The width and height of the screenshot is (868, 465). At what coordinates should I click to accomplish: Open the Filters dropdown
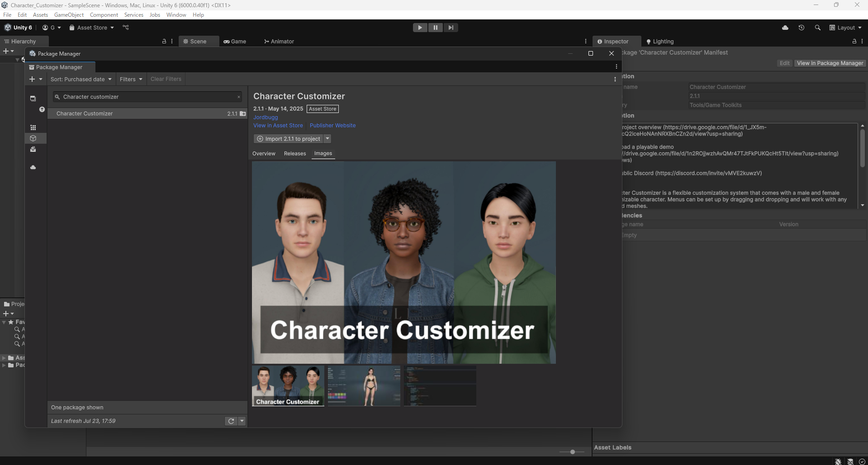click(x=131, y=79)
